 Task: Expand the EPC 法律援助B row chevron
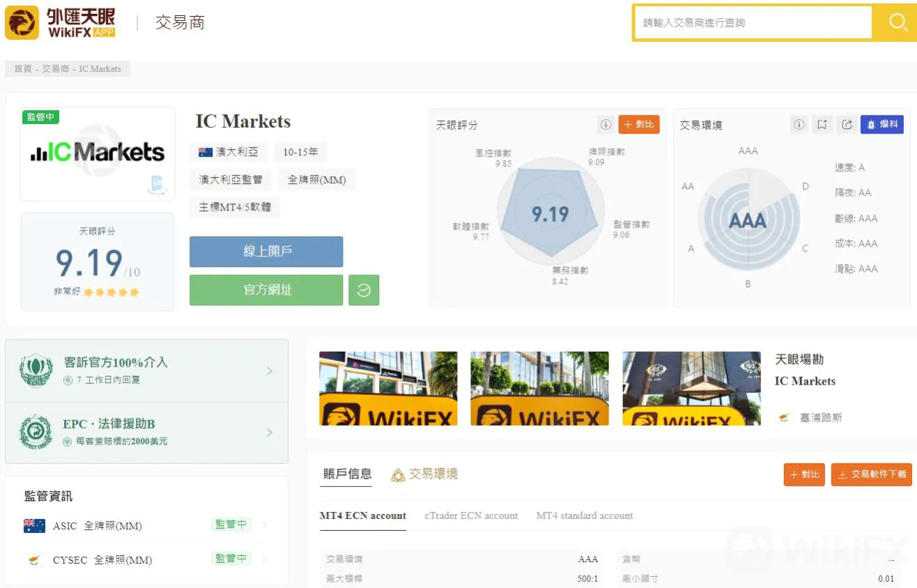(270, 433)
